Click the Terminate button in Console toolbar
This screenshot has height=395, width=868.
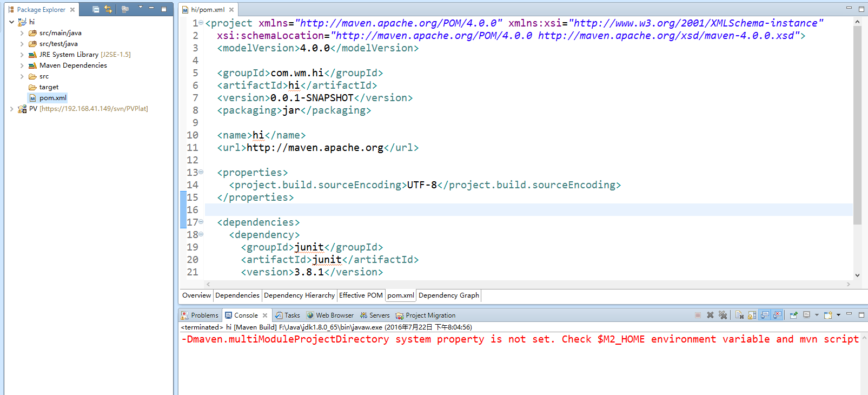(698, 315)
